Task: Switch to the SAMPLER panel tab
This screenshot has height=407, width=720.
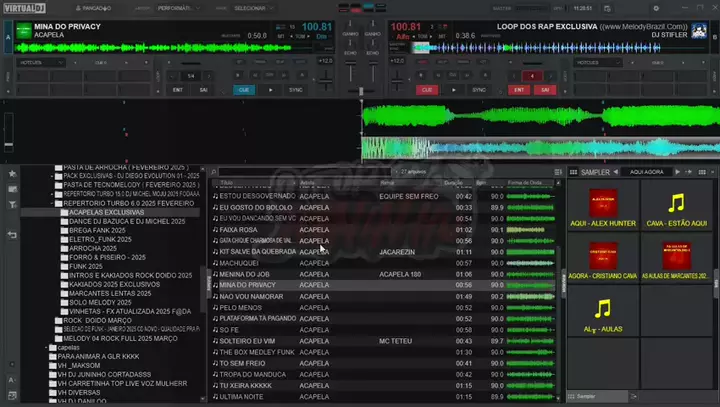Action: 595,172
